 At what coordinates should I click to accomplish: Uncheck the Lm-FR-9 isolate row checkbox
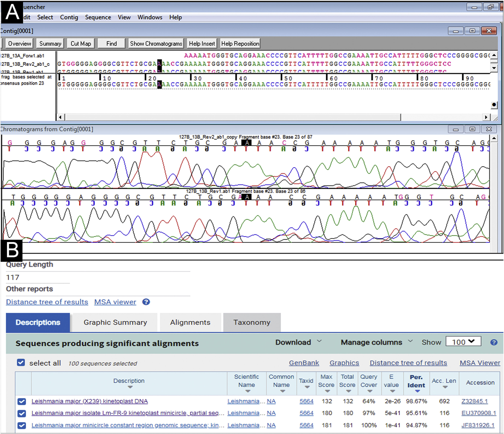click(x=22, y=413)
